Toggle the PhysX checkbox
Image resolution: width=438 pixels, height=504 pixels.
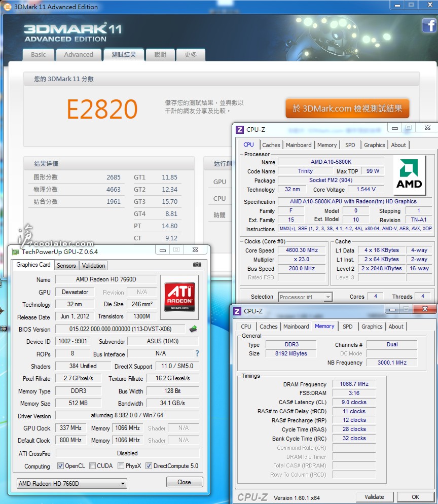click(121, 466)
